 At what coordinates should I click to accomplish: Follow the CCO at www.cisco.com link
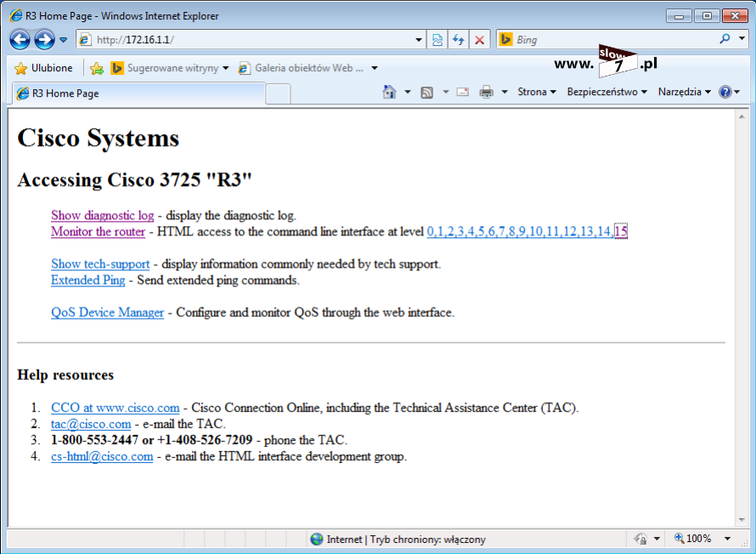click(x=116, y=407)
